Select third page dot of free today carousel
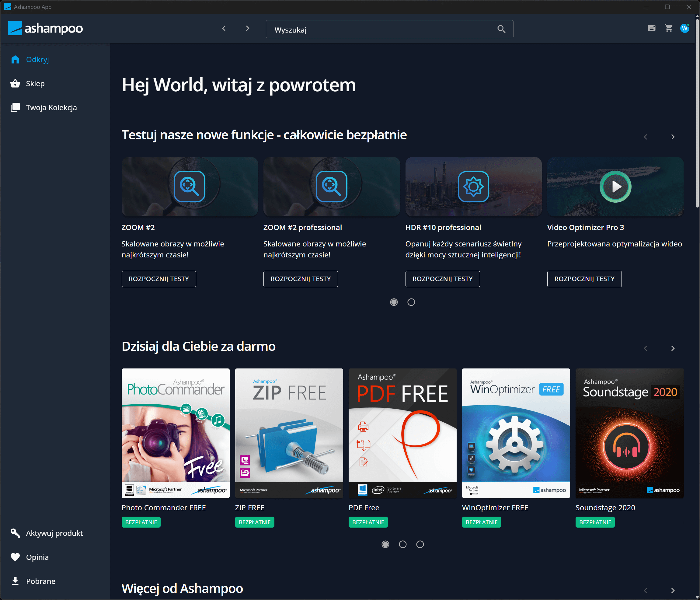Image resolution: width=700 pixels, height=600 pixels. [x=420, y=544]
